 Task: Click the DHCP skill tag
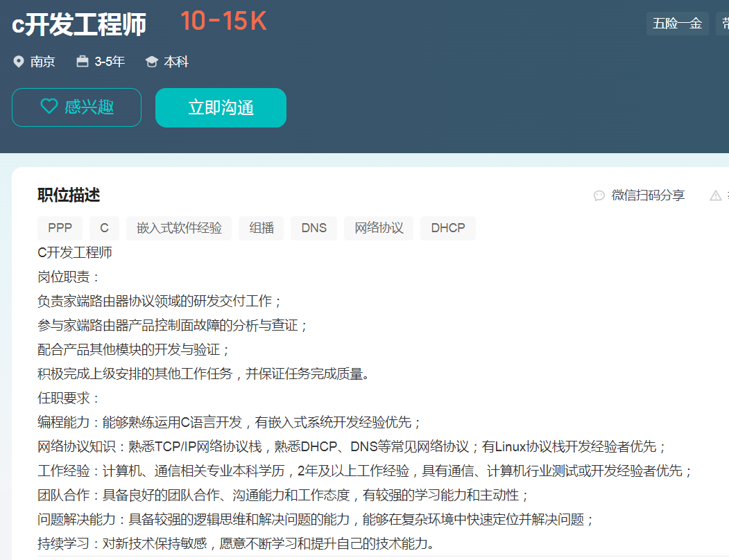tap(447, 228)
